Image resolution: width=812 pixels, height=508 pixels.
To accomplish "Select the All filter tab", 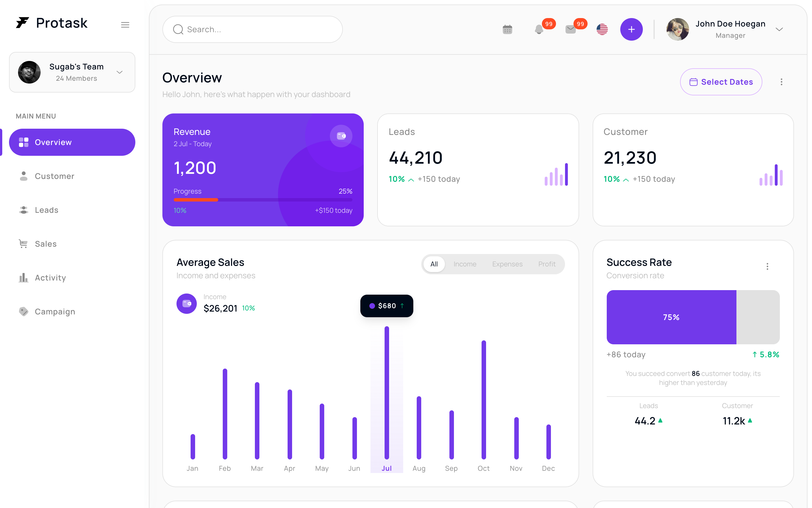I will coord(434,264).
